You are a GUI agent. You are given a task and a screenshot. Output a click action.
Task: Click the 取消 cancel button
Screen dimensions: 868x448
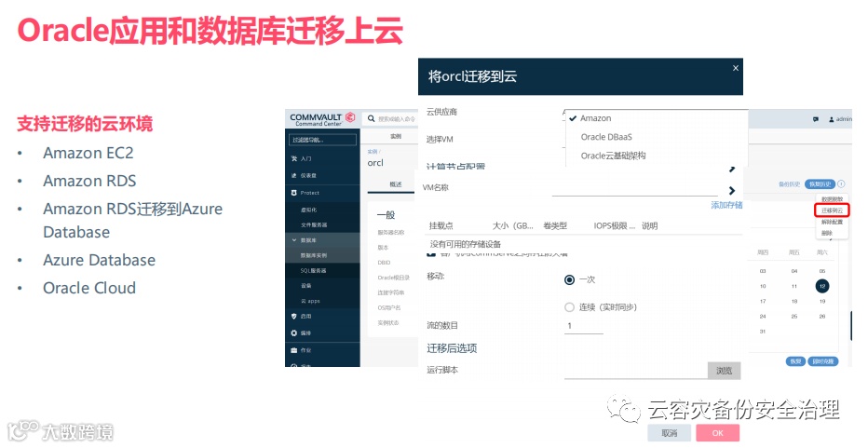click(670, 433)
